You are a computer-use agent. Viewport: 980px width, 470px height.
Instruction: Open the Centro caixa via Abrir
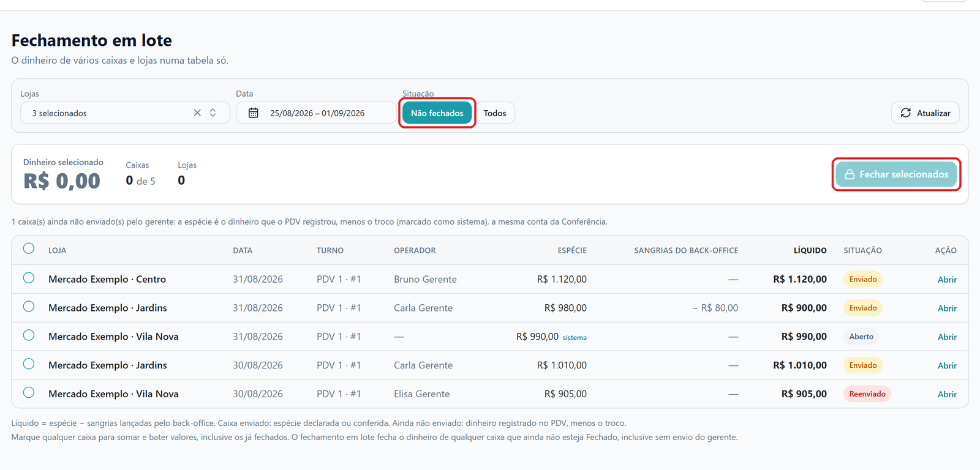click(x=947, y=280)
